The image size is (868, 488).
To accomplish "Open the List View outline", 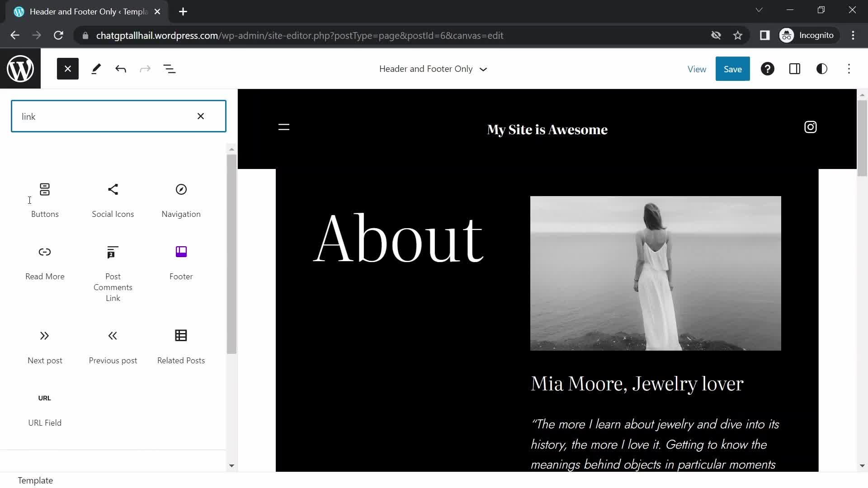I will (x=170, y=69).
